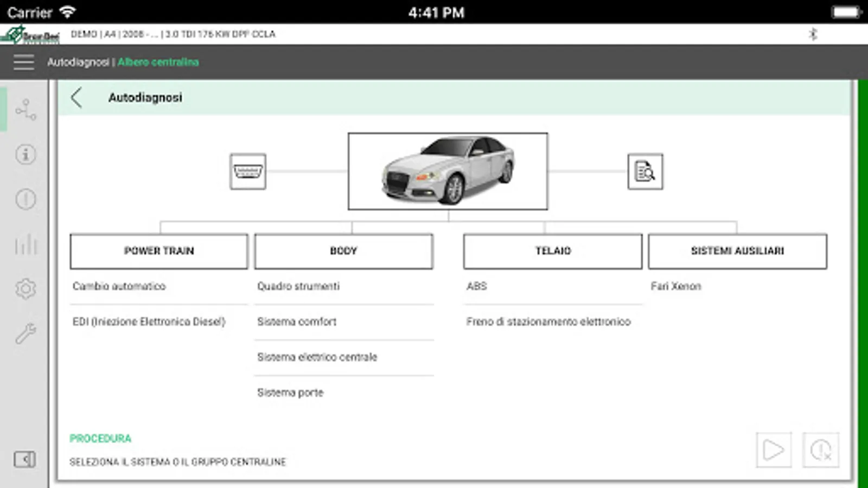The image size is (868, 488).
Task: Click the clear errors clock icon
Action: tap(821, 450)
